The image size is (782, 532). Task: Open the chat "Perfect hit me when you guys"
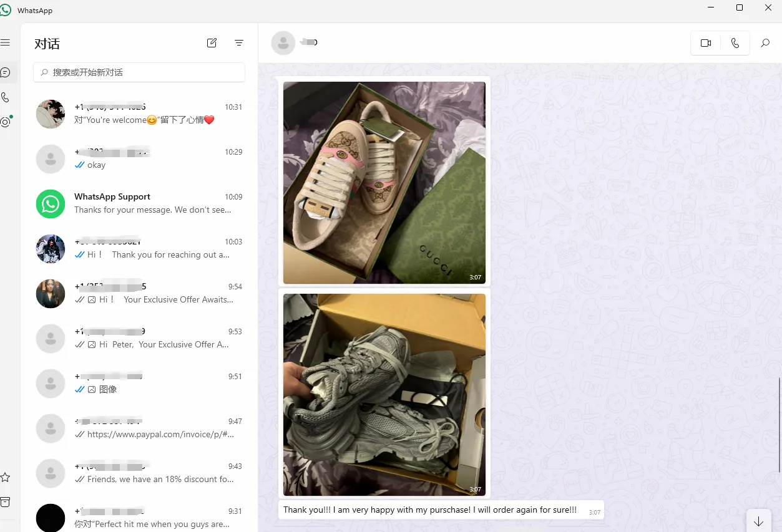point(139,515)
